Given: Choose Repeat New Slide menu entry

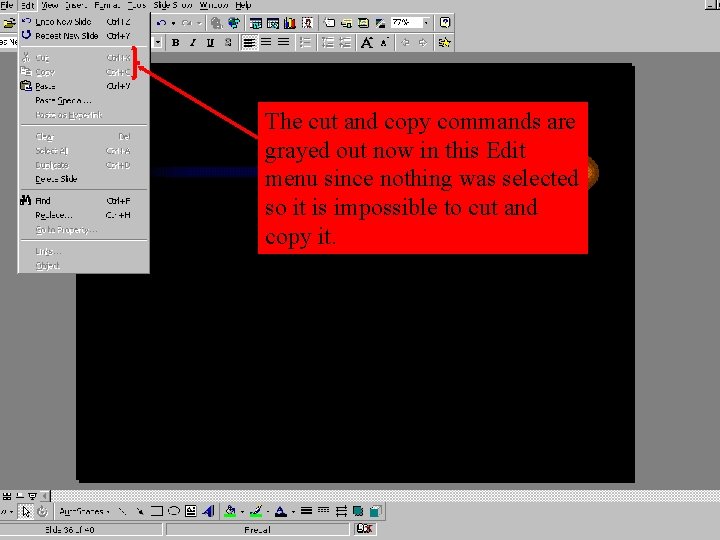Looking at the screenshot, I should pyautogui.click(x=84, y=35).
